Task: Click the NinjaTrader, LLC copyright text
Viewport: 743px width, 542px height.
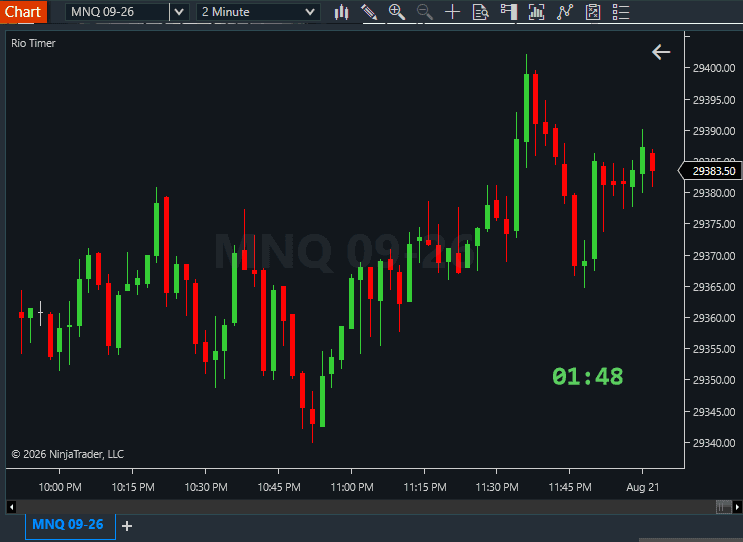Action: tap(67, 454)
